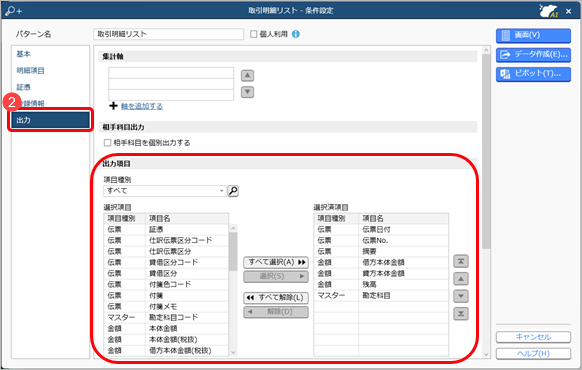Open the AI assistant bird icon
582x370 pixels.
(x=549, y=11)
